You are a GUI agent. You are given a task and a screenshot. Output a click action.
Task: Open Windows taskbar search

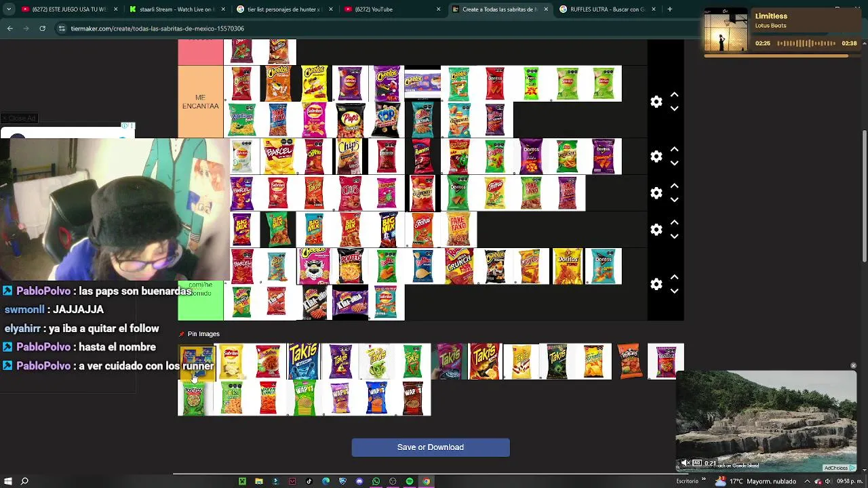coord(24,481)
